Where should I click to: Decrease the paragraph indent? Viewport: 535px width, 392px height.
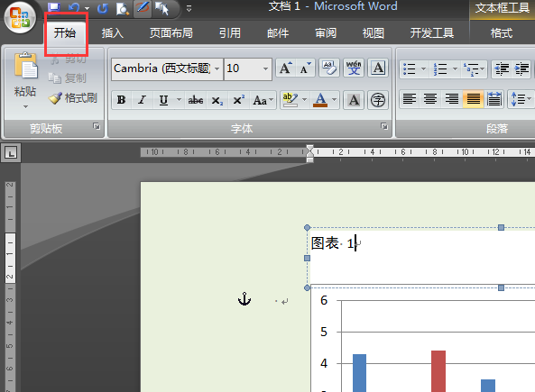pyautogui.click(x=502, y=68)
